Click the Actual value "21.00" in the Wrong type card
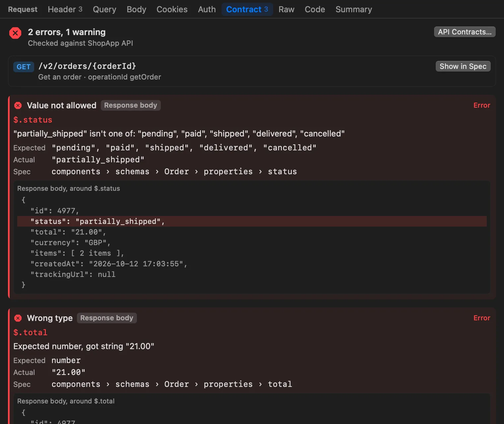Viewport: 504px width, 424px height. (69, 372)
